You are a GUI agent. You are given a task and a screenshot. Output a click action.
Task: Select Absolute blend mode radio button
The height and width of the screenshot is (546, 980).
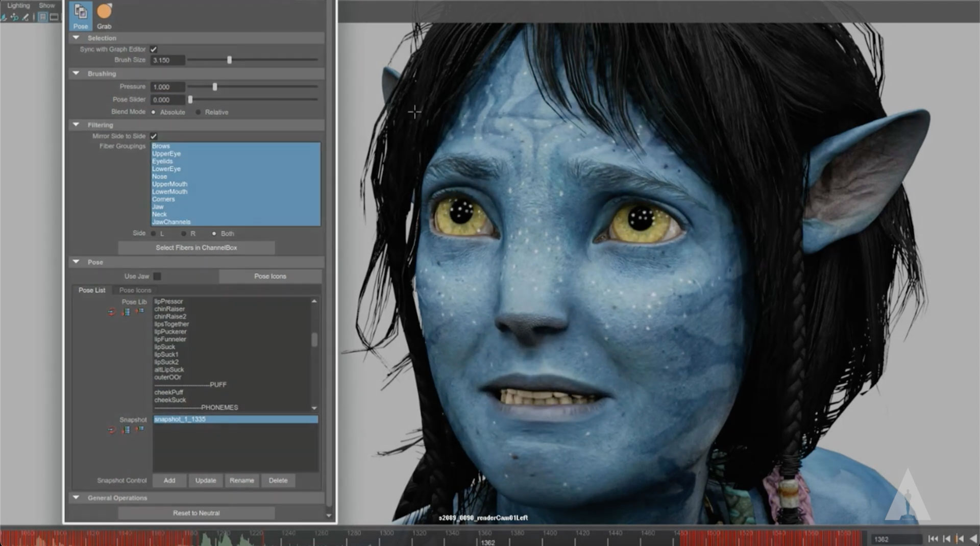(153, 112)
